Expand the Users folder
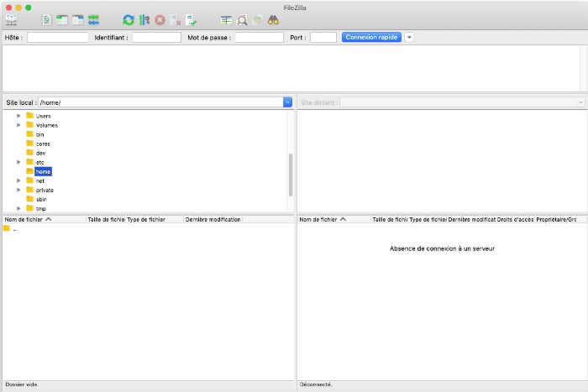The image size is (588, 392). (x=18, y=116)
